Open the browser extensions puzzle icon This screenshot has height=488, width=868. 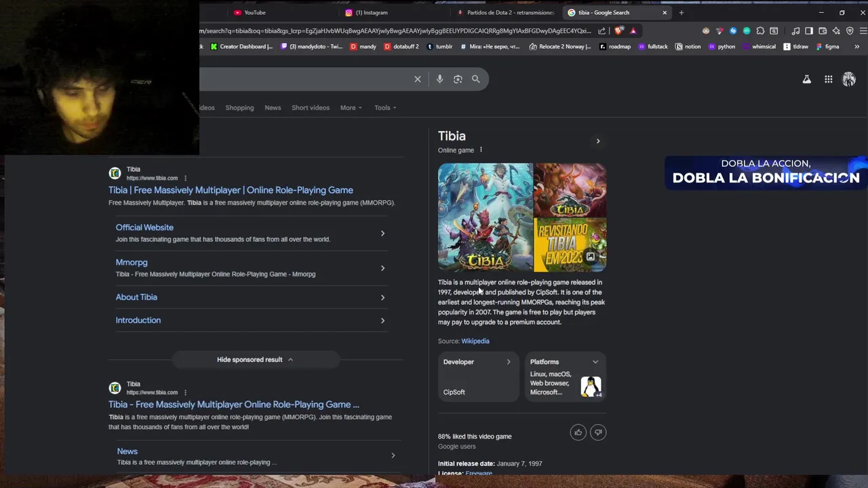click(x=760, y=30)
